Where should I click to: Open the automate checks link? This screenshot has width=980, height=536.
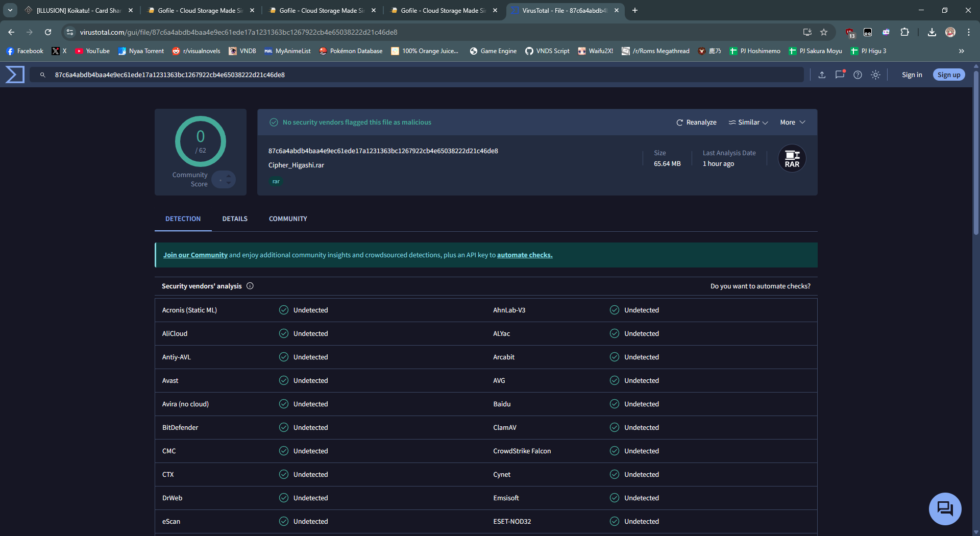coord(525,255)
